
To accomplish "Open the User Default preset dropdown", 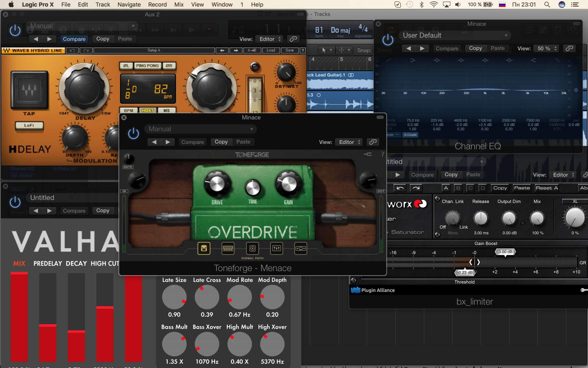I will 455,35.
